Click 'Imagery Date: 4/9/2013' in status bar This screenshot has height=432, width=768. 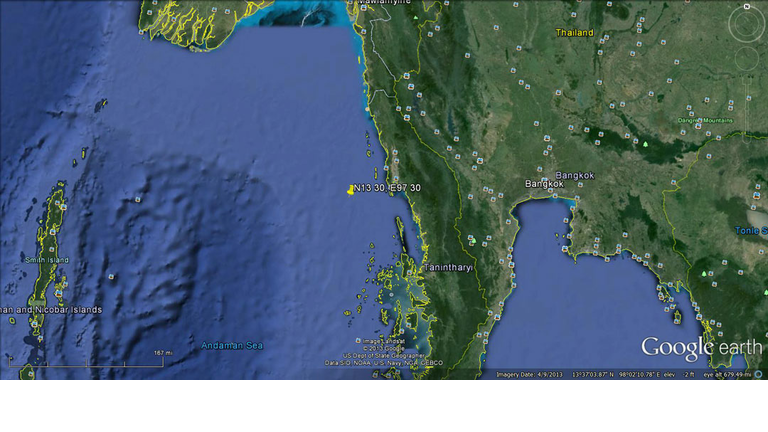pos(529,375)
